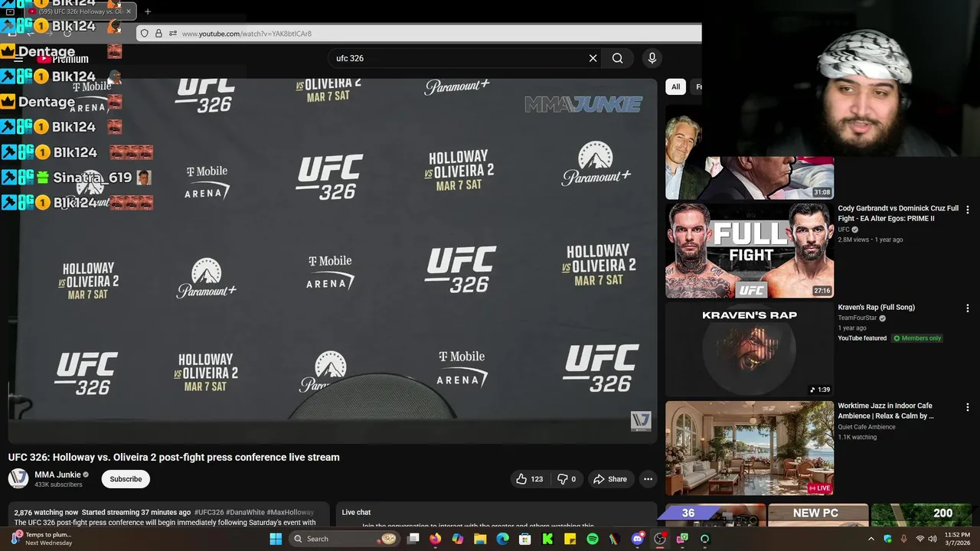Open the NEW PC video thumbnail
This screenshot has height=551, width=980.
pyautogui.click(x=818, y=515)
